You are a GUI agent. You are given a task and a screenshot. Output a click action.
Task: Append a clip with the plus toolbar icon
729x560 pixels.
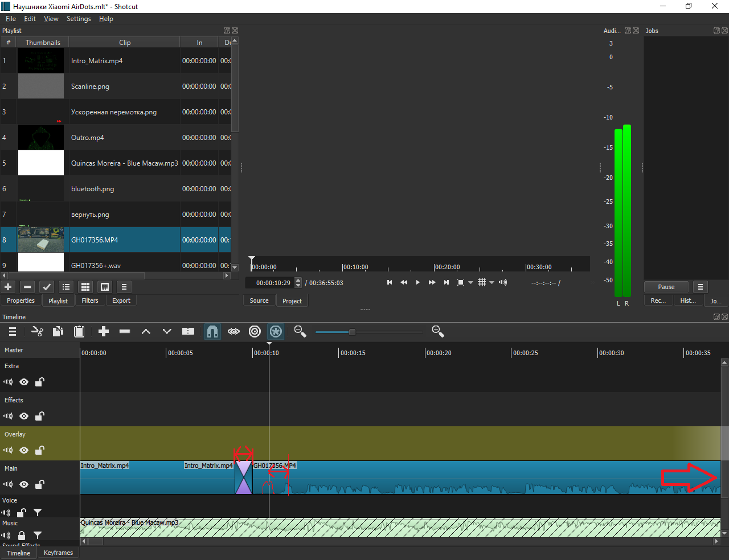tap(103, 331)
